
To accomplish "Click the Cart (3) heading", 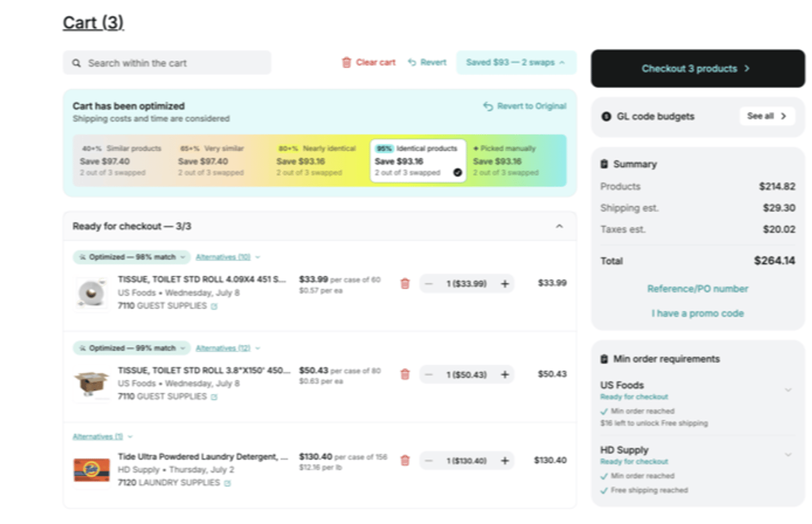I will tap(93, 22).
